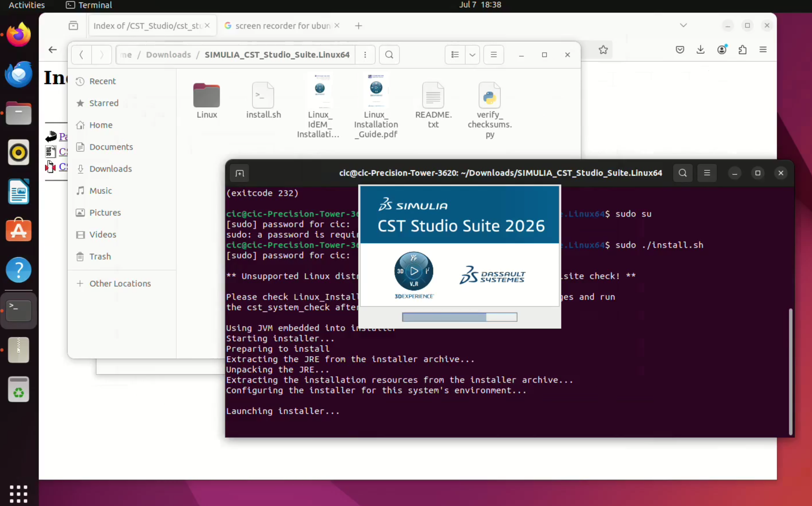Expand view options dropdown in Files
This screenshot has width=812, height=506.
point(472,55)
